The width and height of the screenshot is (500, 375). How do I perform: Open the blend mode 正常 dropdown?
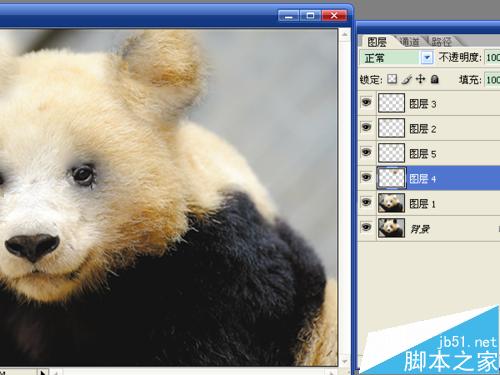click(427, 58)
